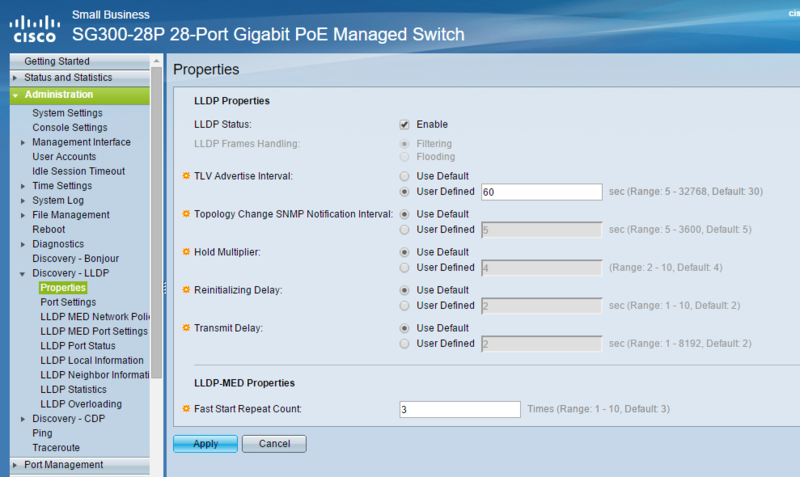Image resolution: width=800 pixels, height=477 pixels.
Task: Expand the Port Management section
Action: tap(15, 465)
